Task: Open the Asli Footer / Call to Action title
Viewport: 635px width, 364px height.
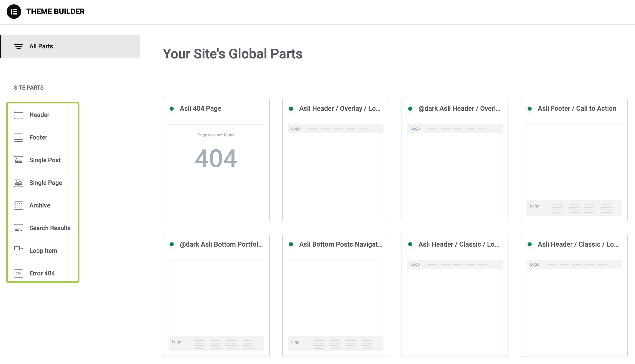Action: coord(577,108)
